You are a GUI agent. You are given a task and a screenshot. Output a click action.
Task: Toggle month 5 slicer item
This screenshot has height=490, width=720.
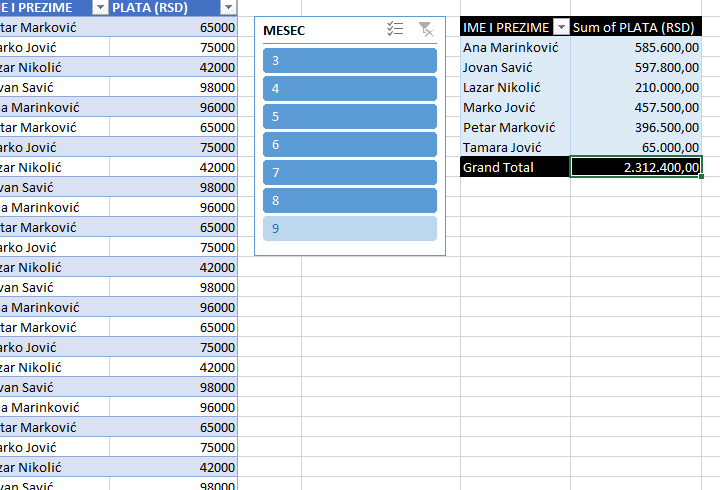tap(350, 117)
